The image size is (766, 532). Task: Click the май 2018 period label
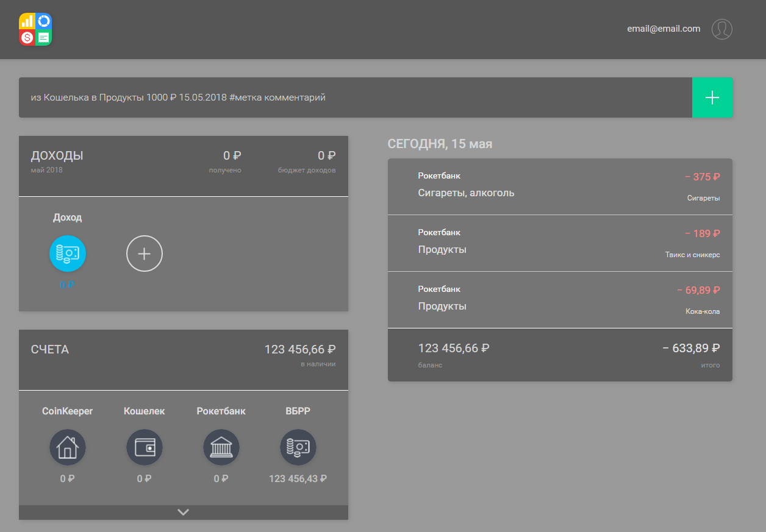click(x=46, y=170)
